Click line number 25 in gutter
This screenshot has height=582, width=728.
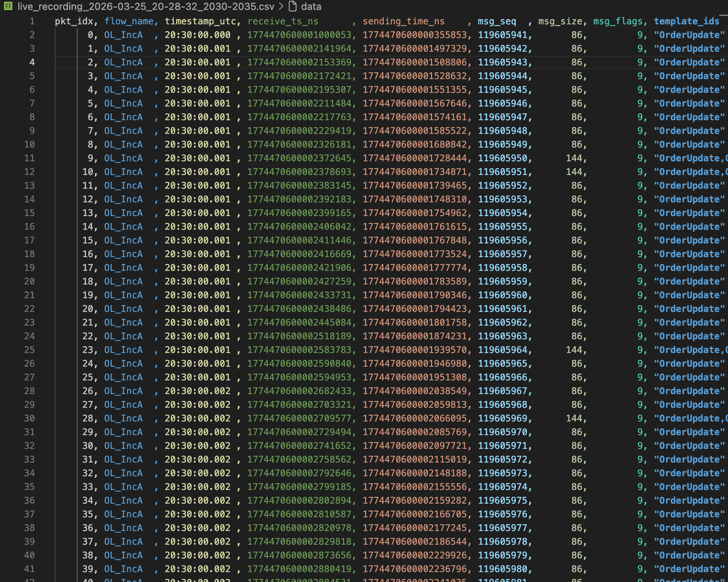point(29,350)
